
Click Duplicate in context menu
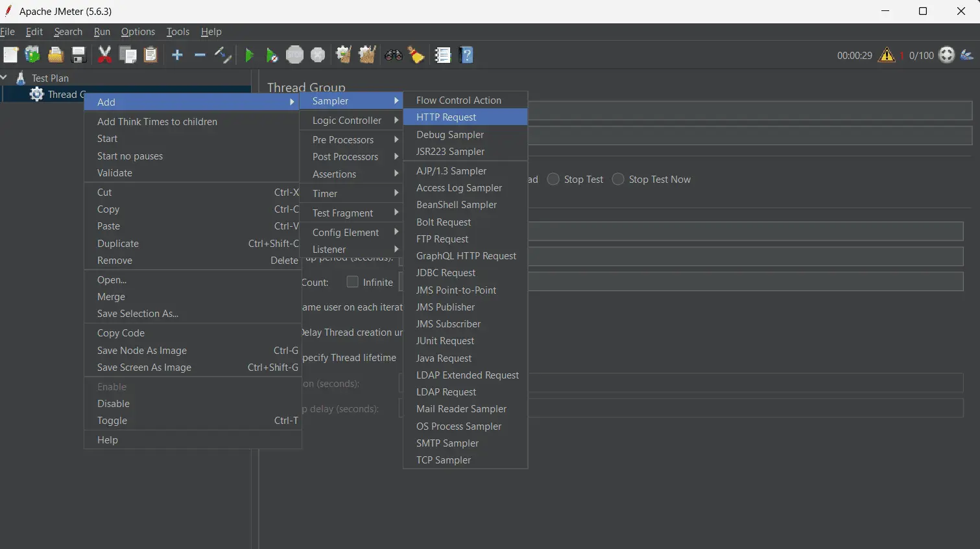pos(193,244)
